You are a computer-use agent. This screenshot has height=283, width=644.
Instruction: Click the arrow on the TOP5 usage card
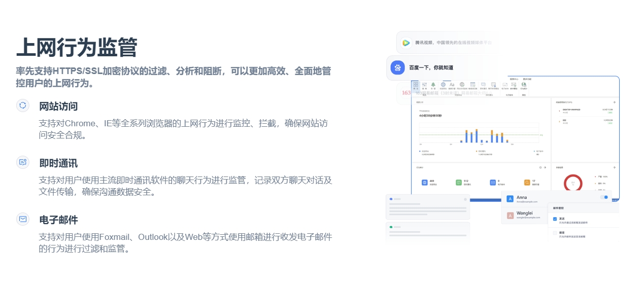point(614,102)
